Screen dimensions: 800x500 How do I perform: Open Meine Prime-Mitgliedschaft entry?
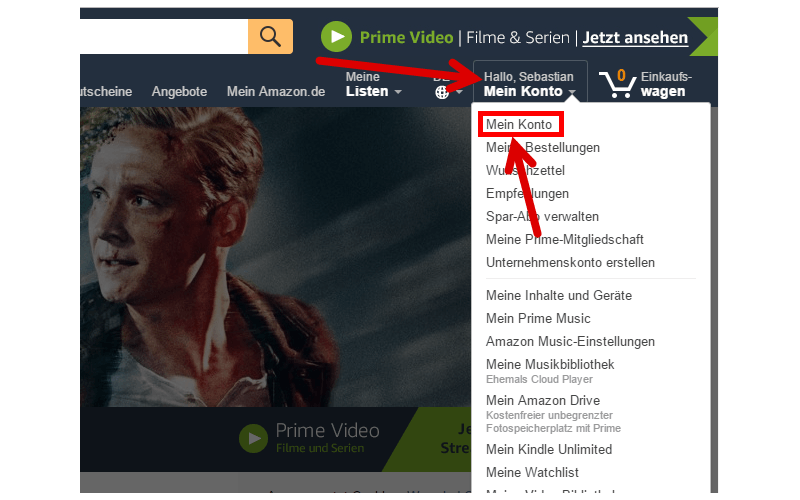coord(565,239)
